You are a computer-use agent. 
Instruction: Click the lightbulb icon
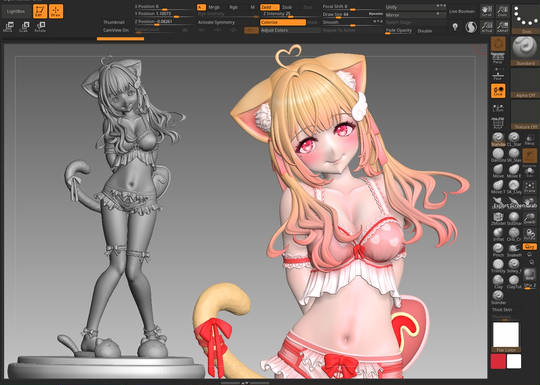click(x=455, y=27)
